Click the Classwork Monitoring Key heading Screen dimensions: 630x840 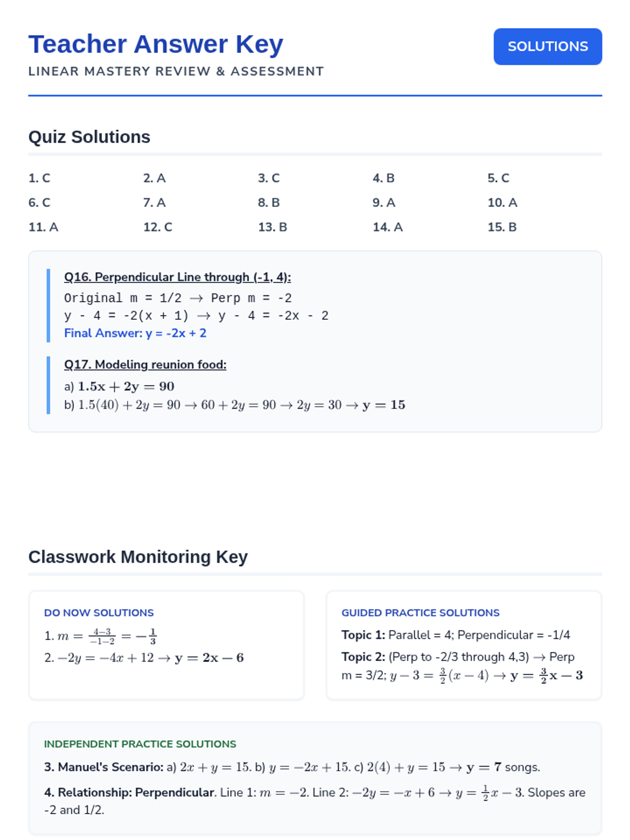(138, 557)
